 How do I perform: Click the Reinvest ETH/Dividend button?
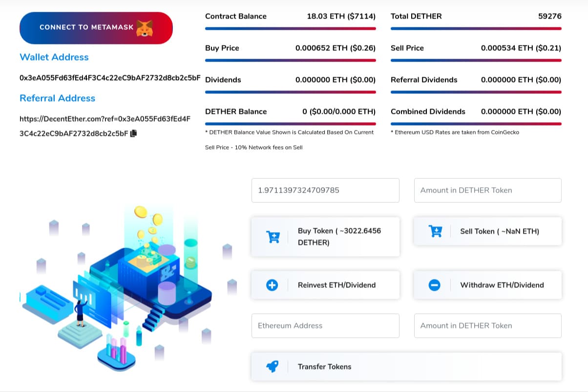tap(325, 285)
